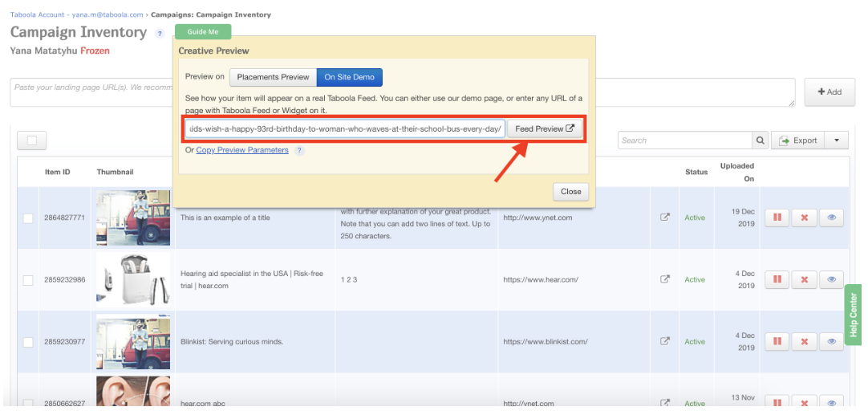Select the On Site Demo tab
868x419 pixels.
(x=349, y=77)
